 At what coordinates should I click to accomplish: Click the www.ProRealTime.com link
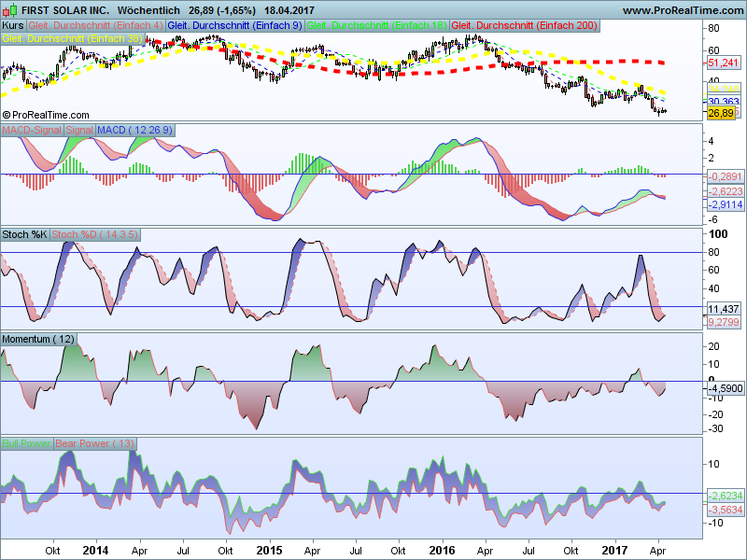click(x=684, y=10)
